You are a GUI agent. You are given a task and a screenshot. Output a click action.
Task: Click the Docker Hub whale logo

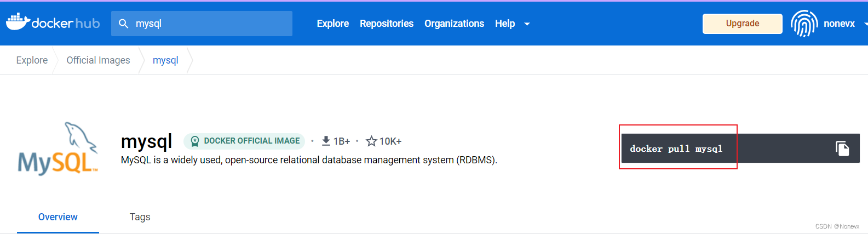18,22
